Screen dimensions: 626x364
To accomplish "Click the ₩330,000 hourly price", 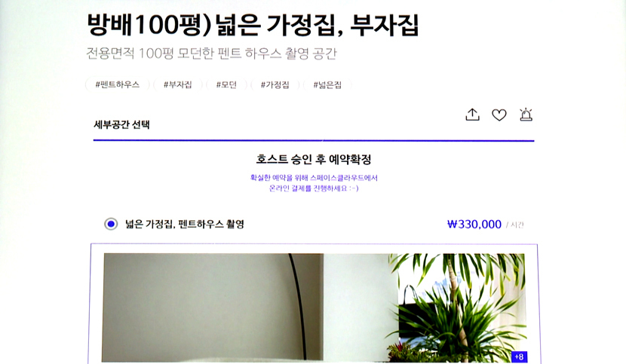I will [474, 225].
